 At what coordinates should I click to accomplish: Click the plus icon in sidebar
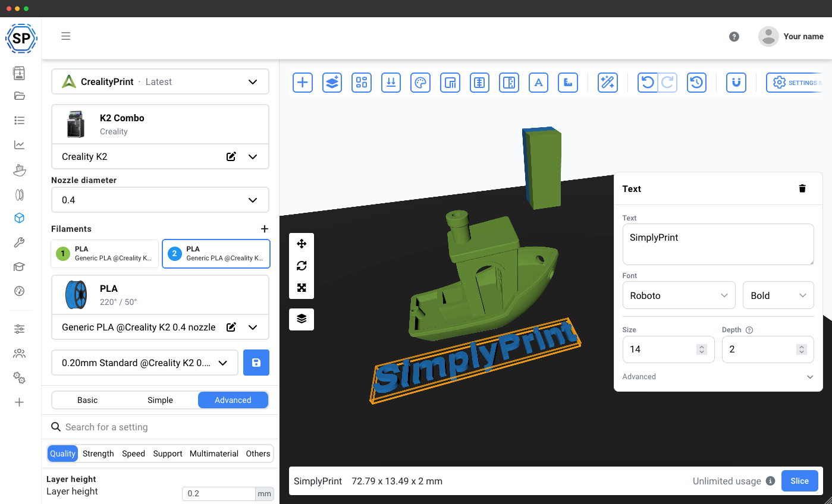click(19, 402)
